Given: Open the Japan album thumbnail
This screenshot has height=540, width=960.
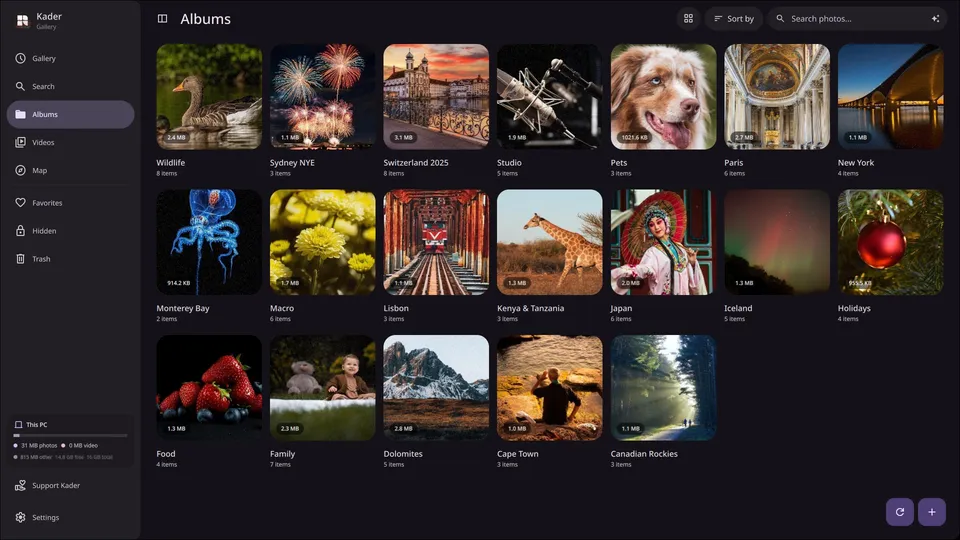Looking at the screenshot, I should pos(663,242).
